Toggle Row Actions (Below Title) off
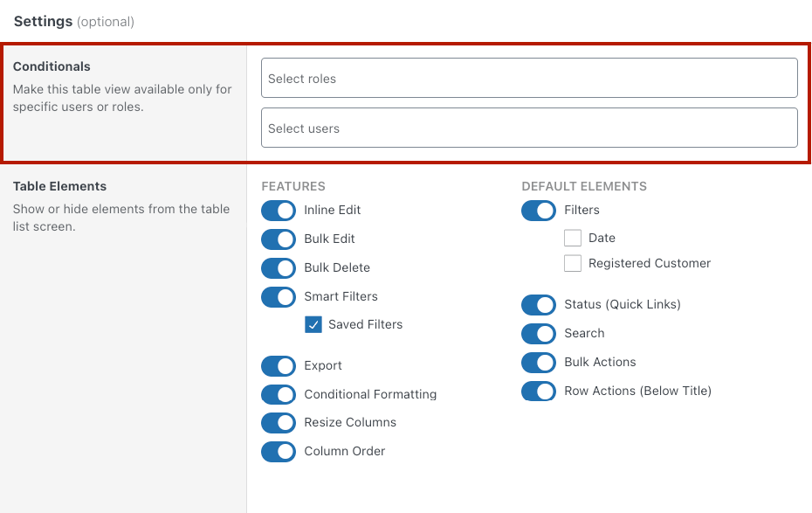 pos(539,392)
